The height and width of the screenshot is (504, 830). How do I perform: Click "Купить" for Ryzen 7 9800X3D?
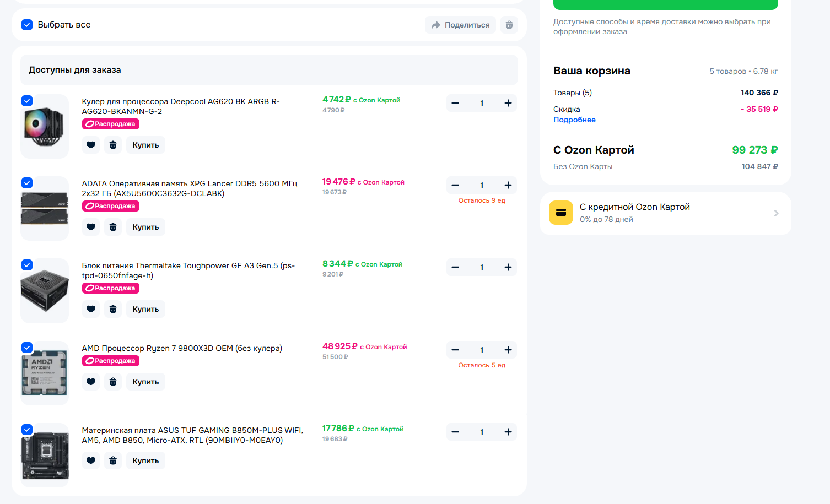pyautogui.click(x=145, y=382)
